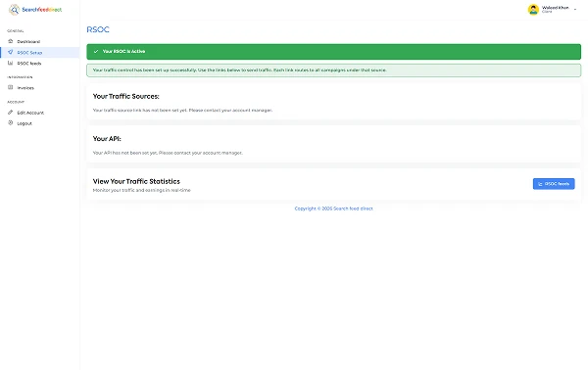
Task: Click the user avatar picture
Action: pyautogui.click(x=533, y=10)
